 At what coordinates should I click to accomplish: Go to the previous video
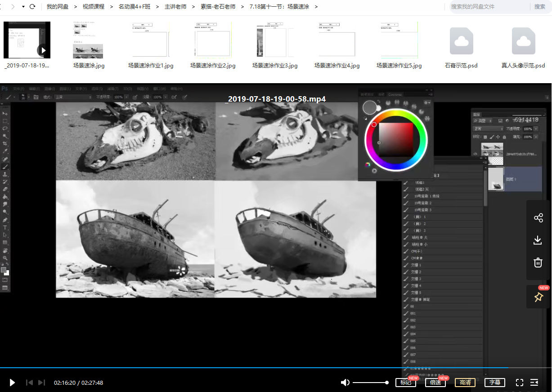click(29, 383)
